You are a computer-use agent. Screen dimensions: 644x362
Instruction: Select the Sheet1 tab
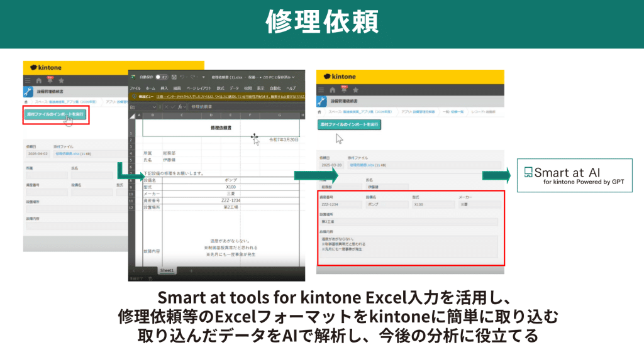tap(167, 270)
